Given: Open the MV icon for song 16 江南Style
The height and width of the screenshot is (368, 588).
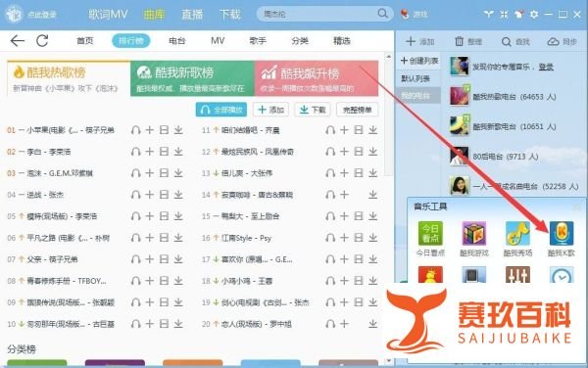Looking at the screenshot, I should pyautogui.click(x=359, y=238).
